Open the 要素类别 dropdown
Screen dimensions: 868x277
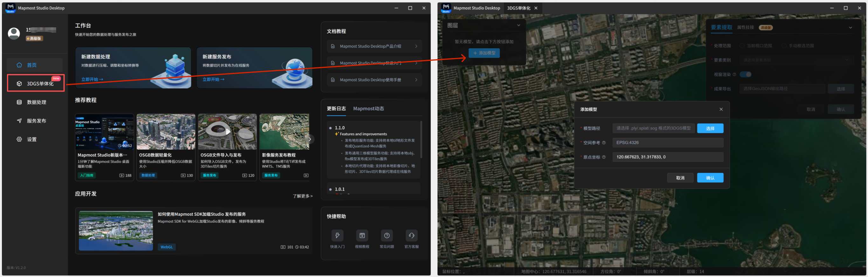click(x=796, y=60)
